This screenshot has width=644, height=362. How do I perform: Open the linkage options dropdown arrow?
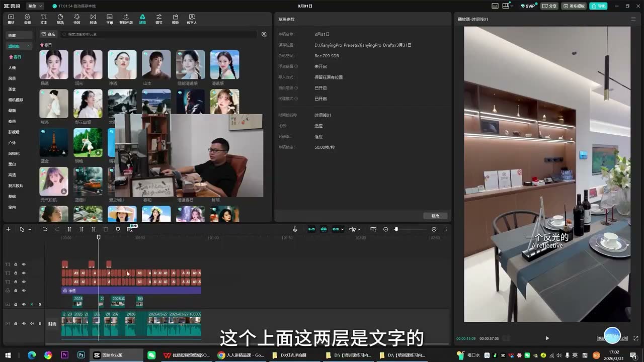(x=342, y=229)
